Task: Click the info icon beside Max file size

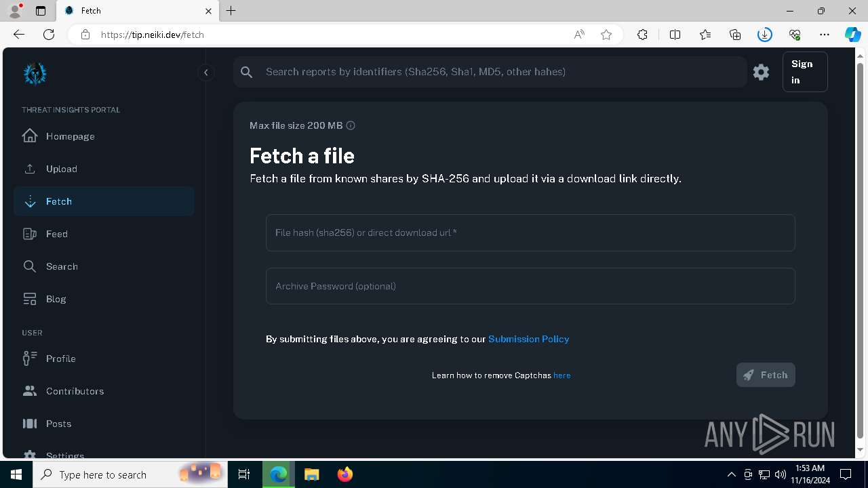Action: [351, 125]
